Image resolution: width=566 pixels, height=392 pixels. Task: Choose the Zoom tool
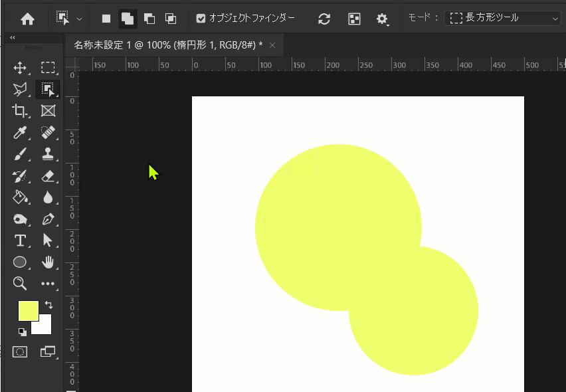[x=20, y=284]
